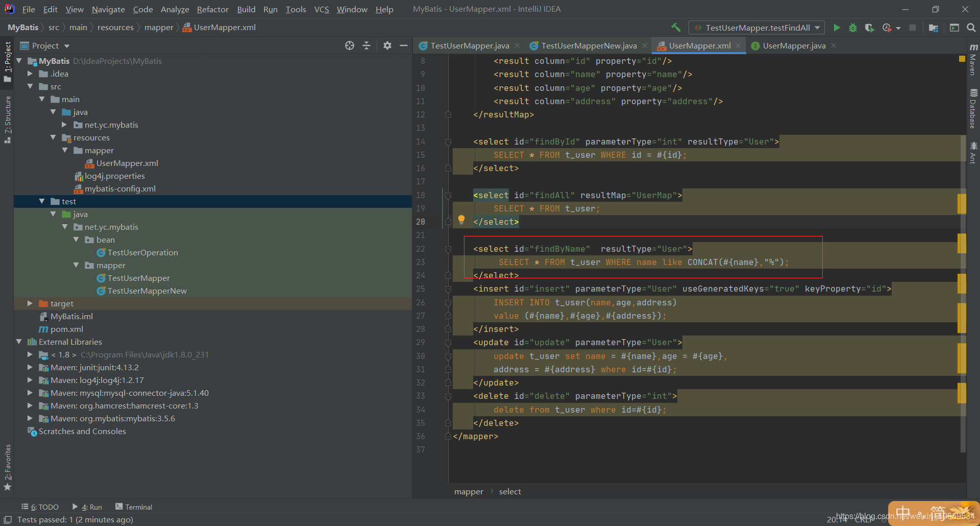Fold the findById select block at line 14
Screen dimensions: 980x526
point(448,142)
